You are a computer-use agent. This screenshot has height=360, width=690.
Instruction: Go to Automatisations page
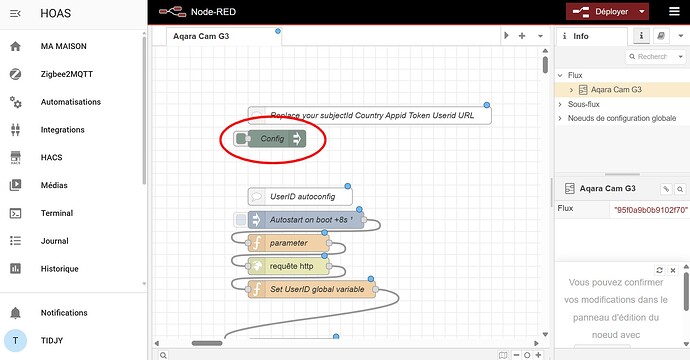[x=71, y=102]
